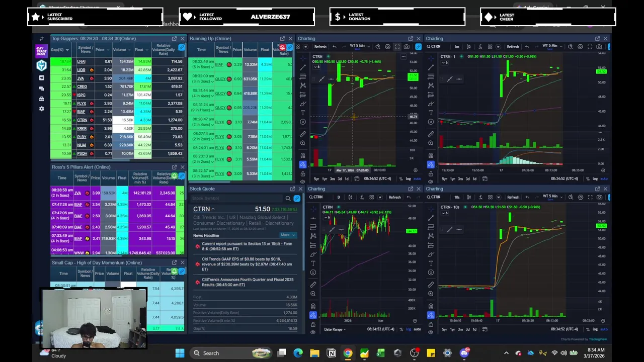Select 3d range in CTRN - 10s chart

click(468, 329)
